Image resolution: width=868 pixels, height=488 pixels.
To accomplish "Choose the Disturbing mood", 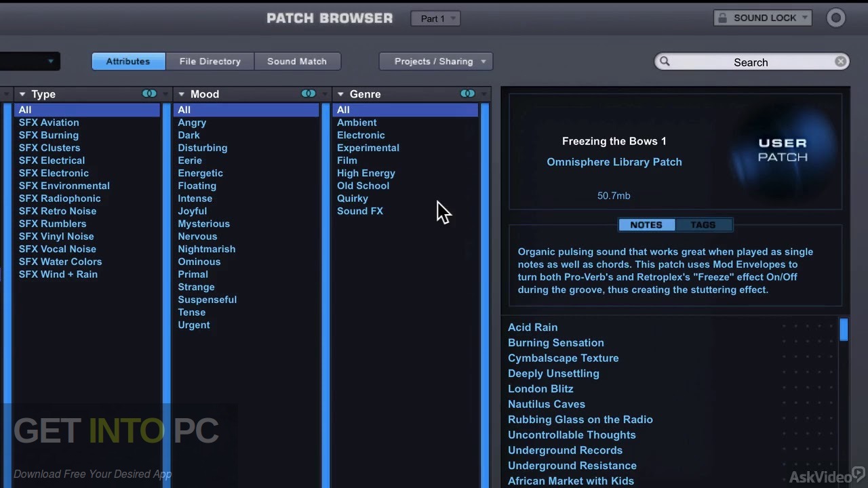I will point(203,148).
